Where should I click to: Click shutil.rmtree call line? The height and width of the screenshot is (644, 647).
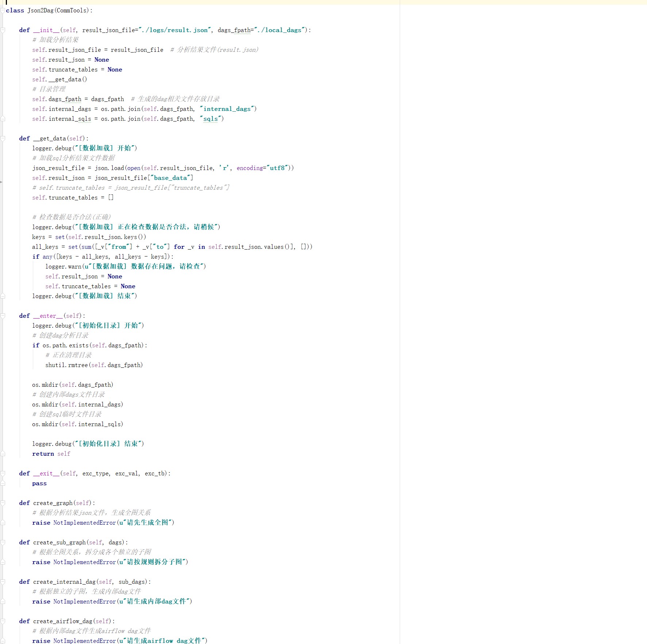[94, 365]
